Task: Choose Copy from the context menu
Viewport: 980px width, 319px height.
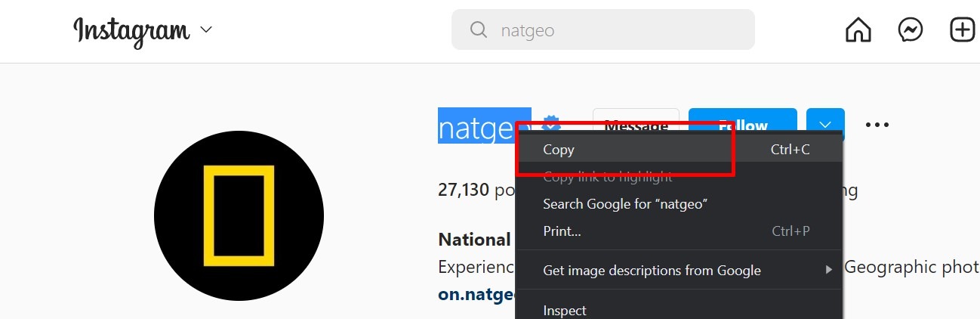Action: 559,150
